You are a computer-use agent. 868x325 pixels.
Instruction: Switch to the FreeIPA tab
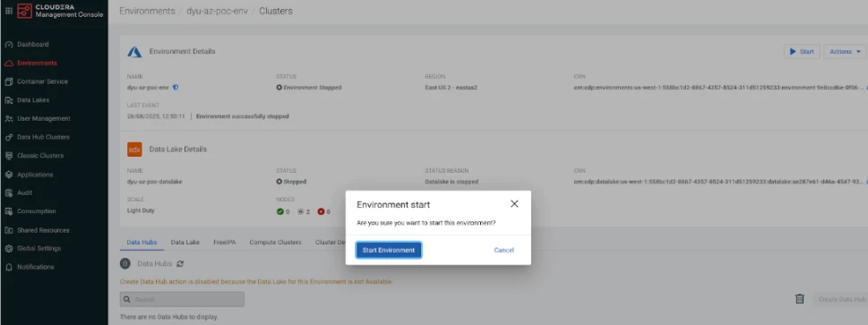tap(224, 242)
